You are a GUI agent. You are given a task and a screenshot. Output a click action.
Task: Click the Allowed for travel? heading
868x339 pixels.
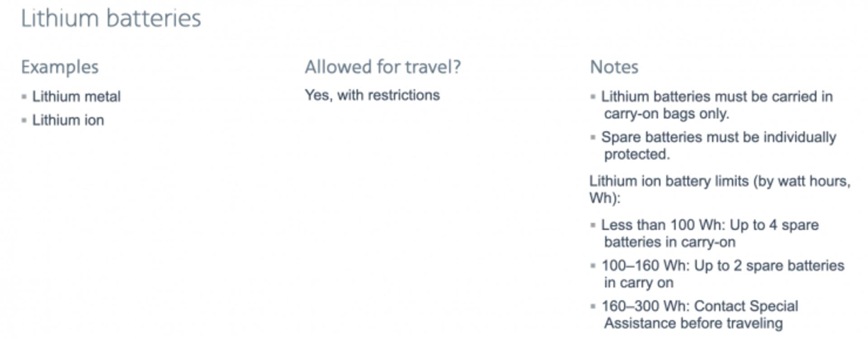(382, 67)
